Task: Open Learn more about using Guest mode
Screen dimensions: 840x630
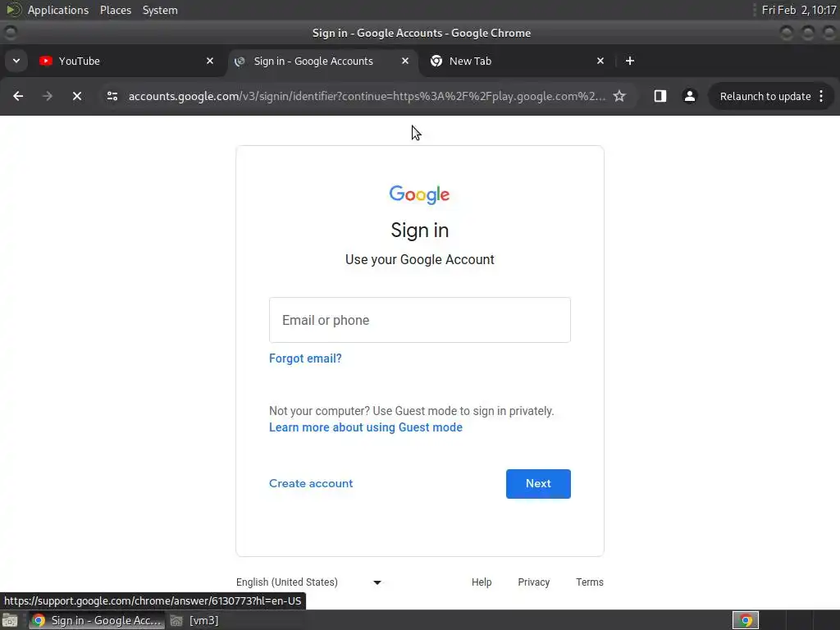Action: [x=365, y=427]
